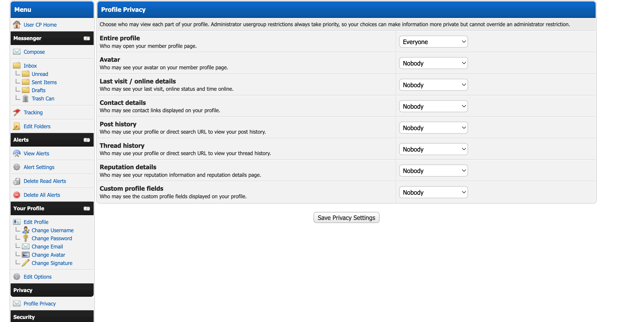Click the View Alerts icon

point(17,153)
